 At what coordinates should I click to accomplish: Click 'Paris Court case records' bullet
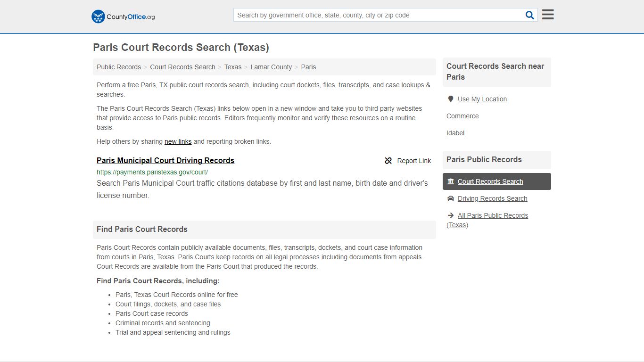pos(152,313)
